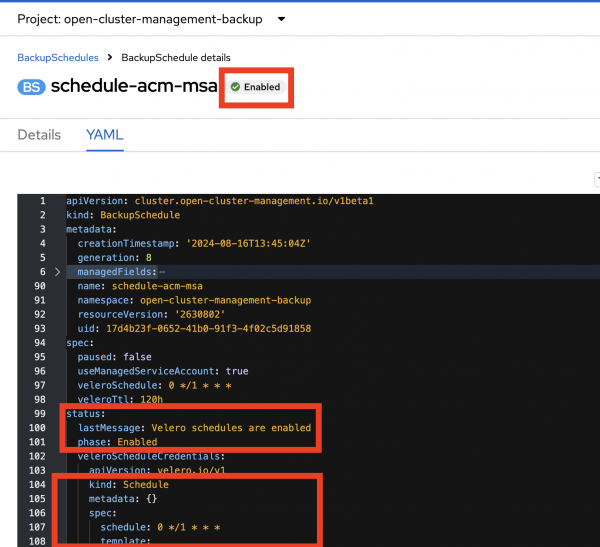The image size is (600, 547).
Task: Click the useManagedServiceAccount true value
Action: coord(236,371)
